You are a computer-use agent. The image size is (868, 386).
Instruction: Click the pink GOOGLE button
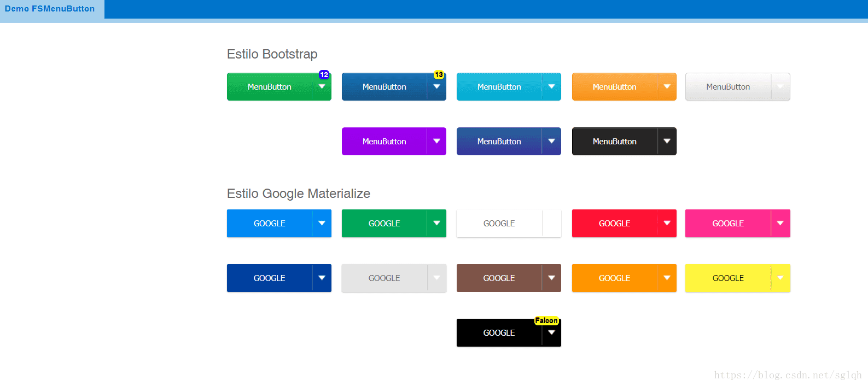pyautogui.click(x=728, y=224)
